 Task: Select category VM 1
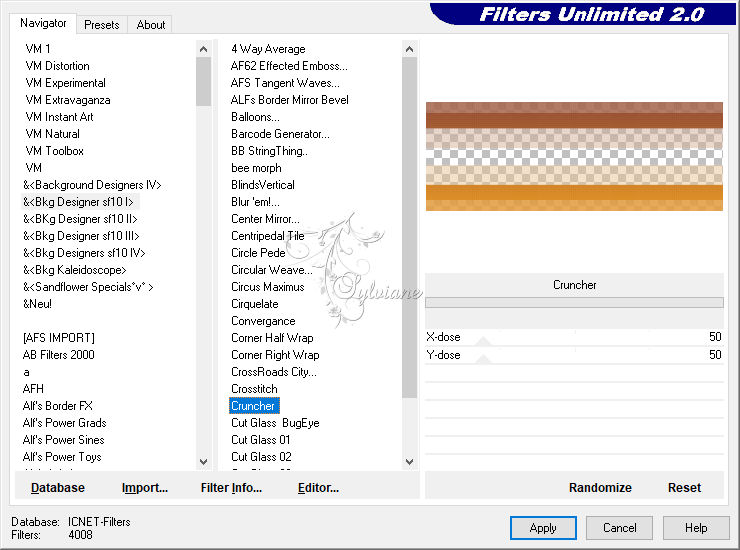click(38, 49)
